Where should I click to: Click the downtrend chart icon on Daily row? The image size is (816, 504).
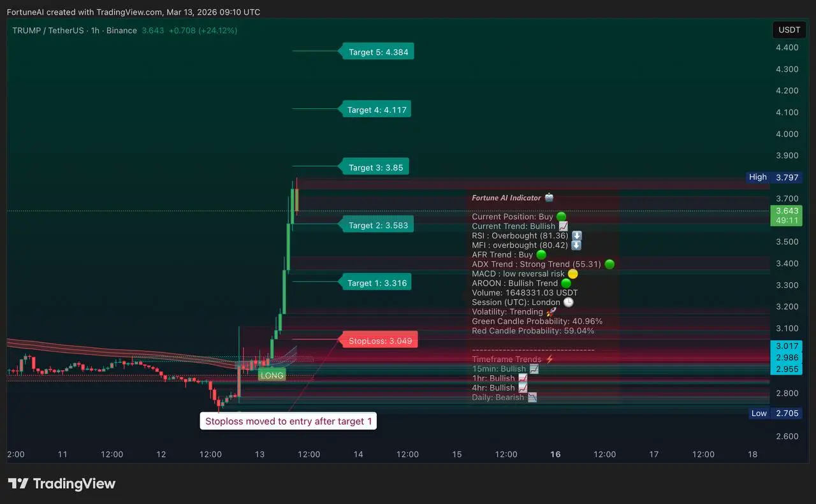pos(532,397)
